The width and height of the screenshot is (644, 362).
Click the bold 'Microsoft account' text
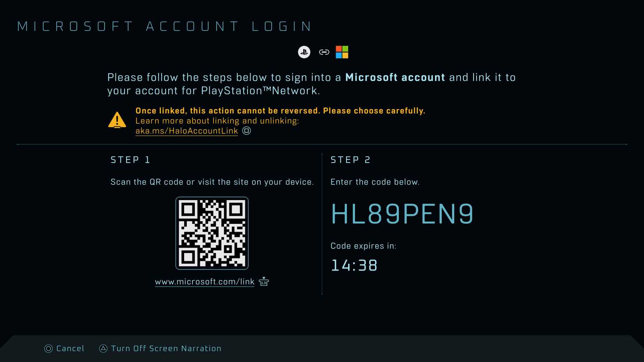(395, 77)
